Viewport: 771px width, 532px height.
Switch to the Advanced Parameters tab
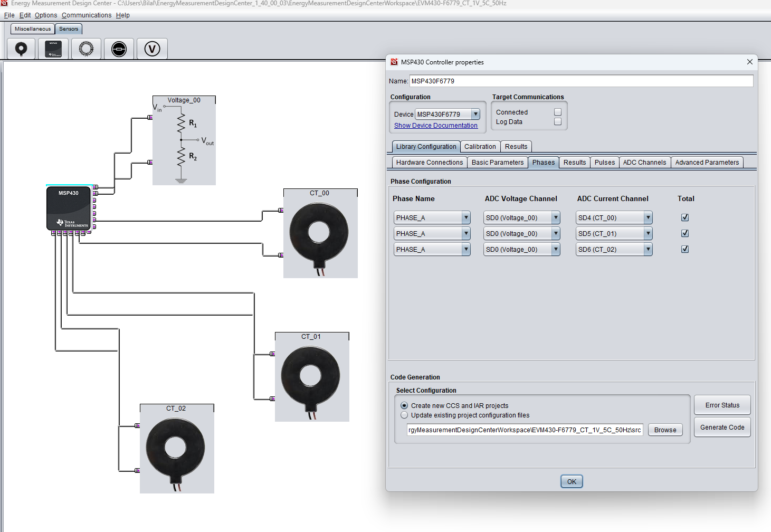707,163
